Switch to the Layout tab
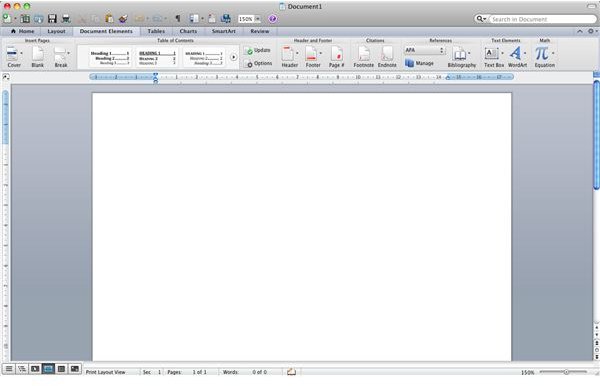The width and height of the screenshot is (600, 386). [56, 31]
